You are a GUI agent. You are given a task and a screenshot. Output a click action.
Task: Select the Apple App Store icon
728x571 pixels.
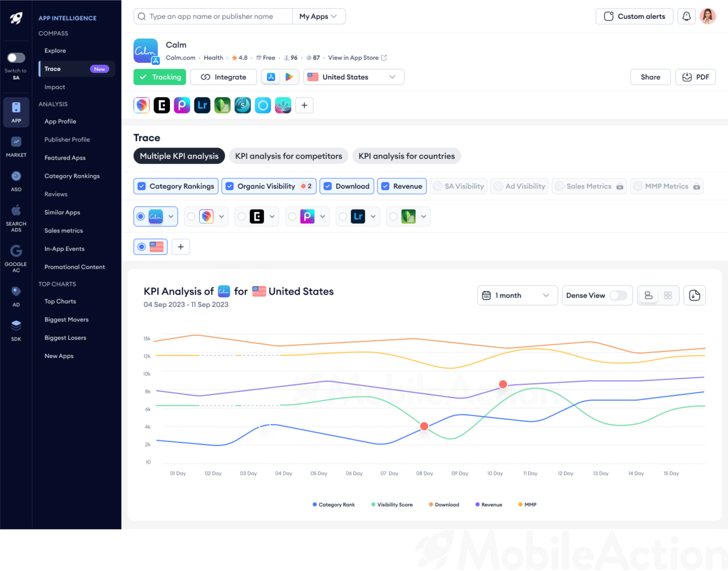(x=271, y=77)
